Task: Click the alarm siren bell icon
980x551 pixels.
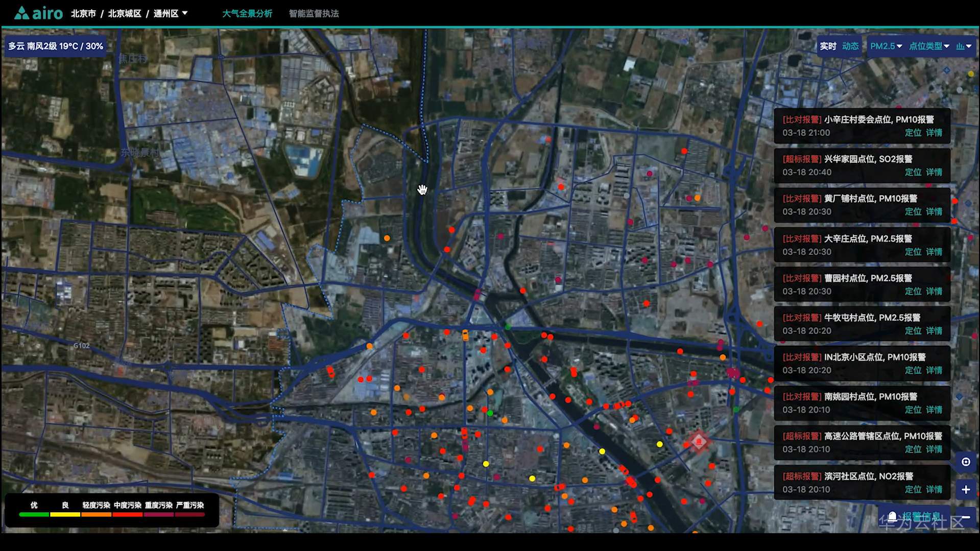Action: 892,517
